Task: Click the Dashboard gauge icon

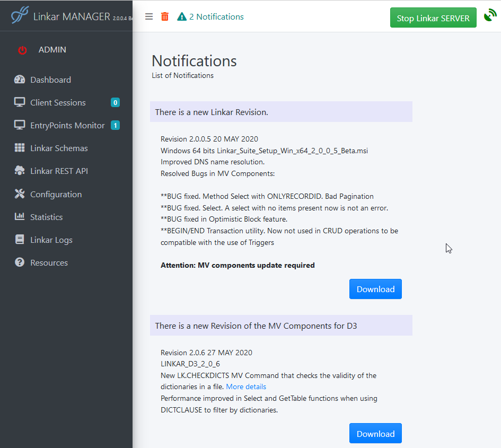Action: pos(20,80)
